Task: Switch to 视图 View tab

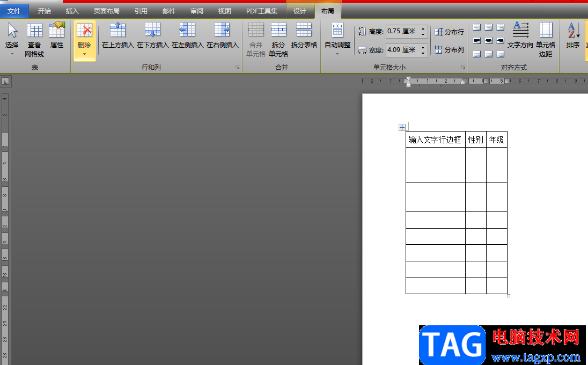Action: pyautogui.click(x=224, y=11)
